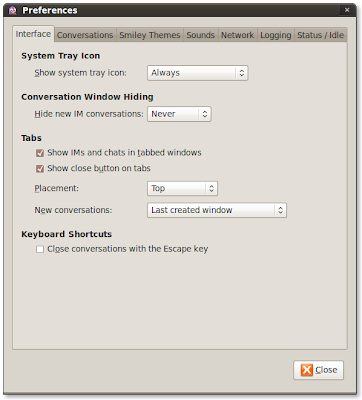Click the New conversations label
The height and width of the screenshot is (400, 362).
pyautogui.click(x=73, y=210)
